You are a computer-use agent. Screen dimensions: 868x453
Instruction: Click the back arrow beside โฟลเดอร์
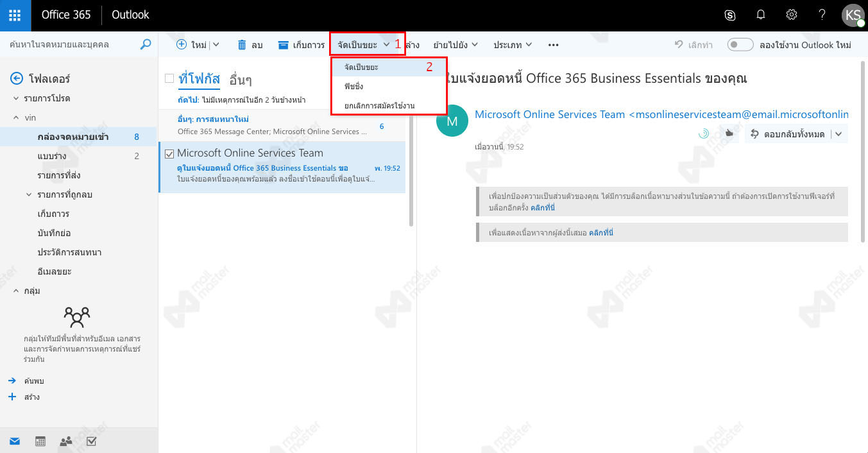point(17,79)
